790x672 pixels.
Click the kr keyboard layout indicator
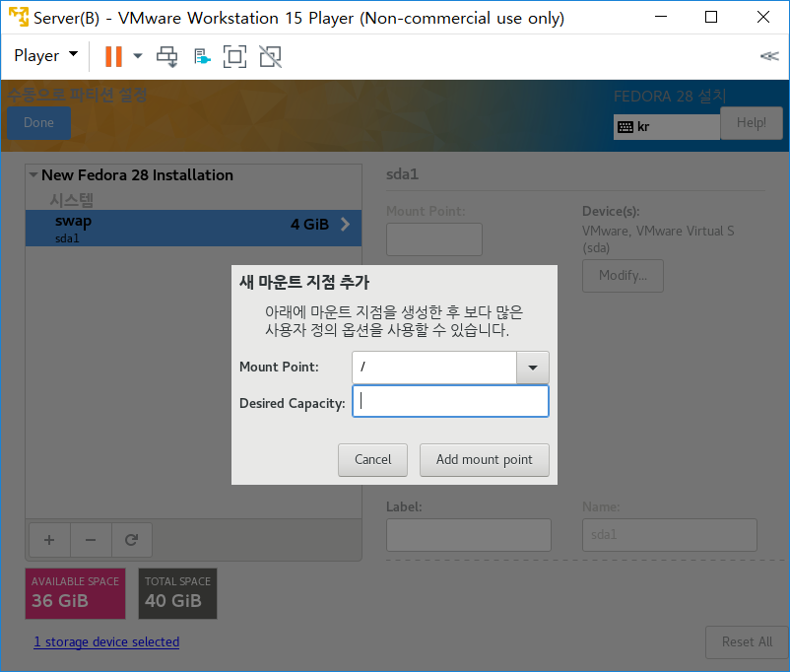[666, 126]
